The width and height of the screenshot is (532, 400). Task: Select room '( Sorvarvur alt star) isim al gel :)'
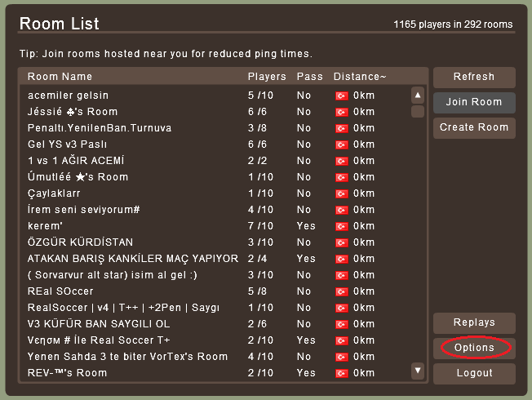tap(215, 275)
